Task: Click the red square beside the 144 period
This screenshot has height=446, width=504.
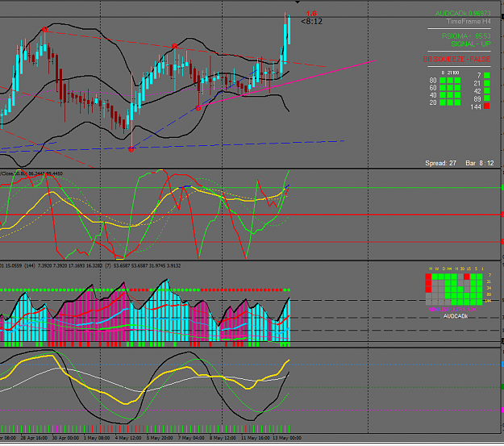Action: point(487,106)
